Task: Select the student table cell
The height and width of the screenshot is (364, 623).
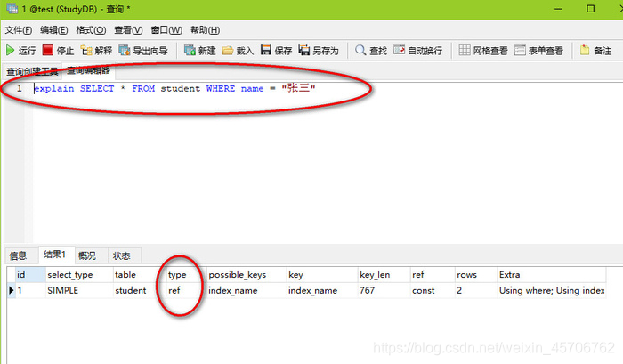Action: (140, 290)
